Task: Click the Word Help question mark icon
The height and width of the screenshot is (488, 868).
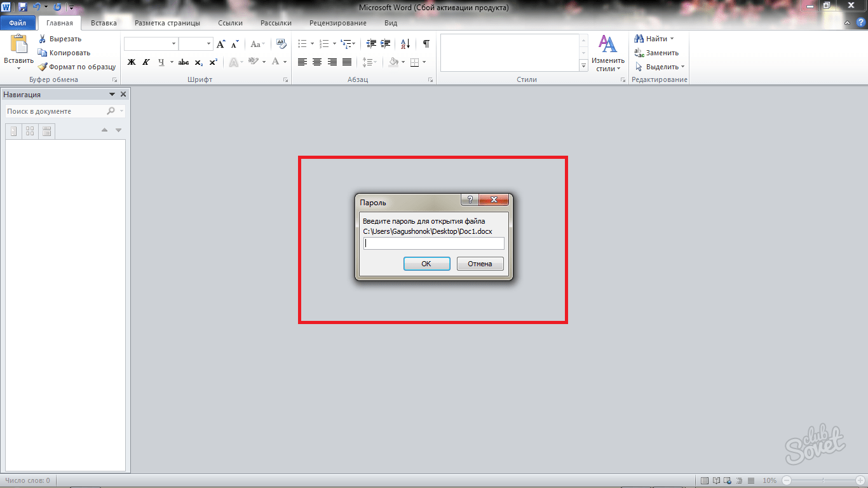Action: tap(860, 23)
